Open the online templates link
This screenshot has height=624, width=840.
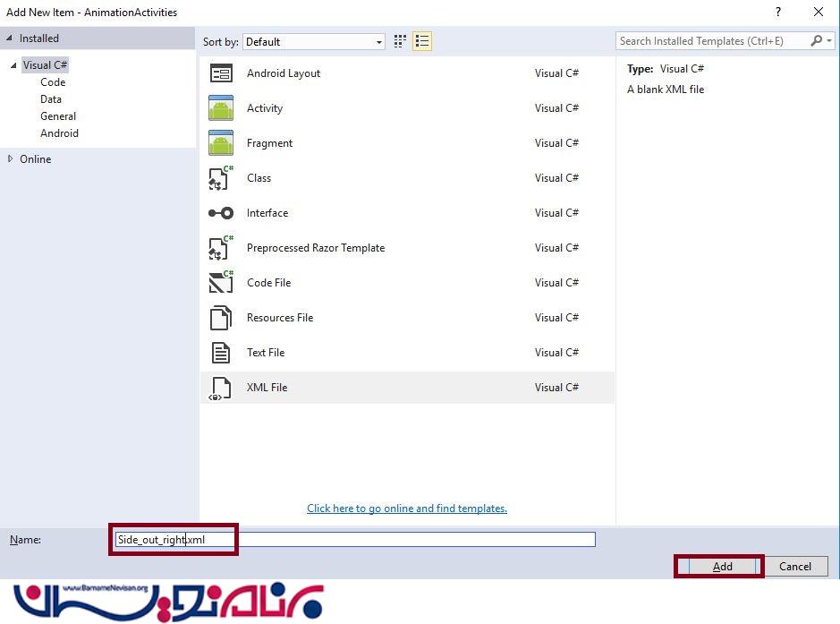(x=407, y=509)
